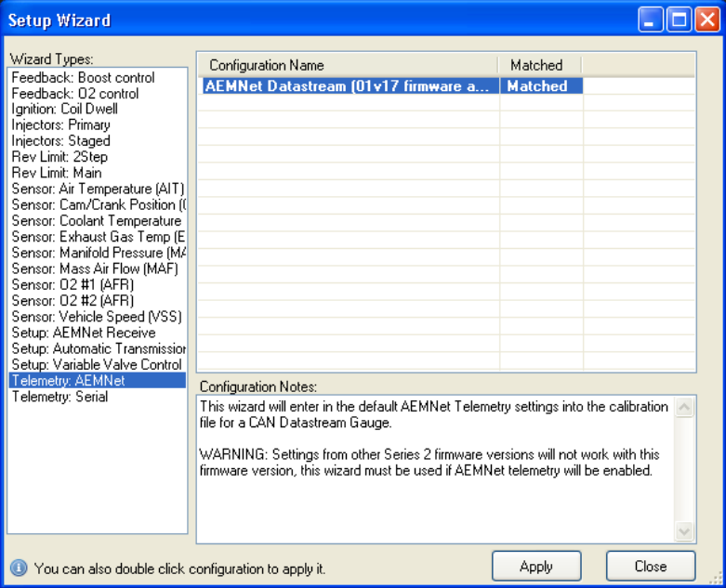Screen dimensions: 726x588
Task: Select Feedback: Boost control wizard
Action: click(x=83, y=78)
